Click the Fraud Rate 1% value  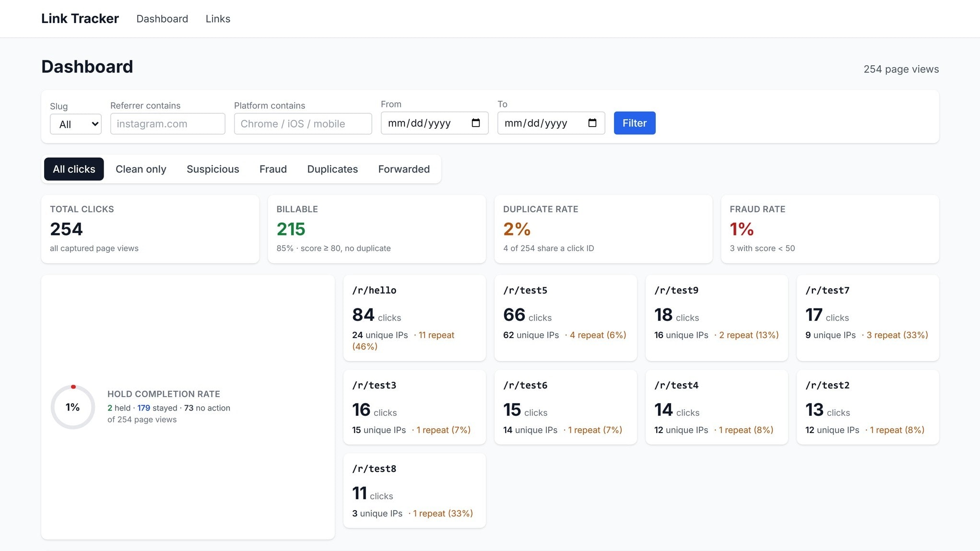(x=742, y=229)
